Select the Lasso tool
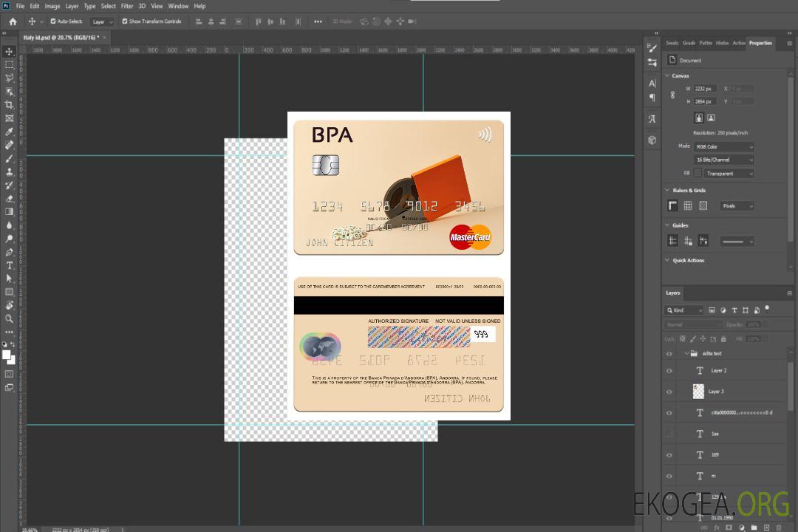The height and width of the screenshot is (532, 798). (x=9, y=78)
